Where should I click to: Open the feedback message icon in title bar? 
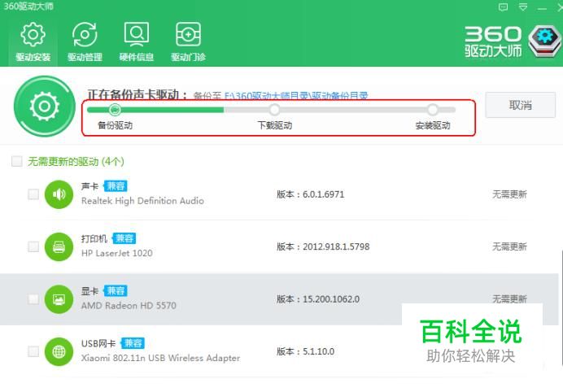pos(503,7)
